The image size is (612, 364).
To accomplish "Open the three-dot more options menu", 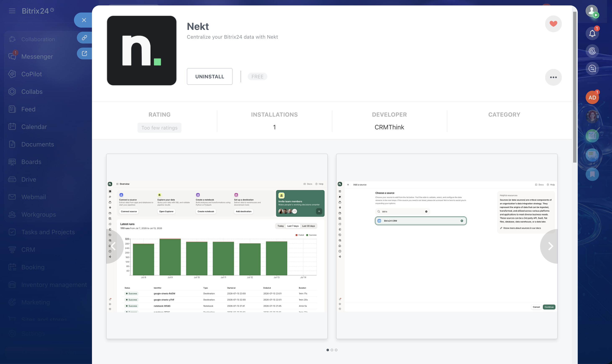I will (553, 77).
